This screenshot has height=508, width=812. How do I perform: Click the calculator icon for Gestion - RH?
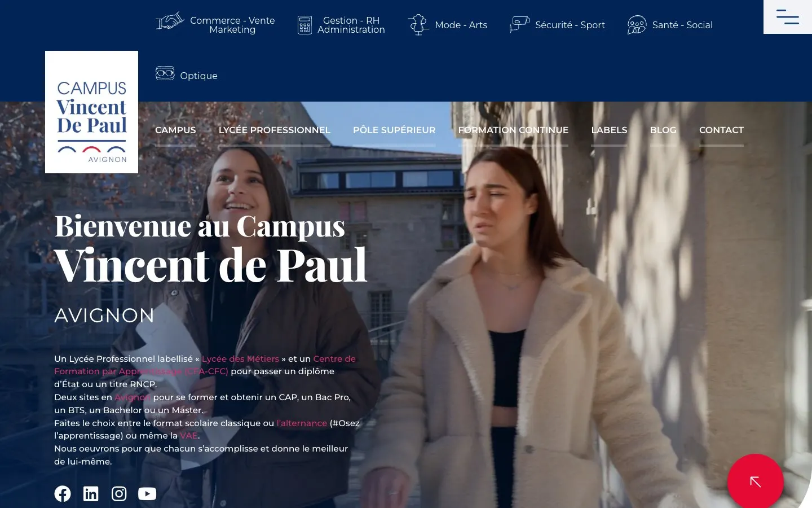click(304, 25)
